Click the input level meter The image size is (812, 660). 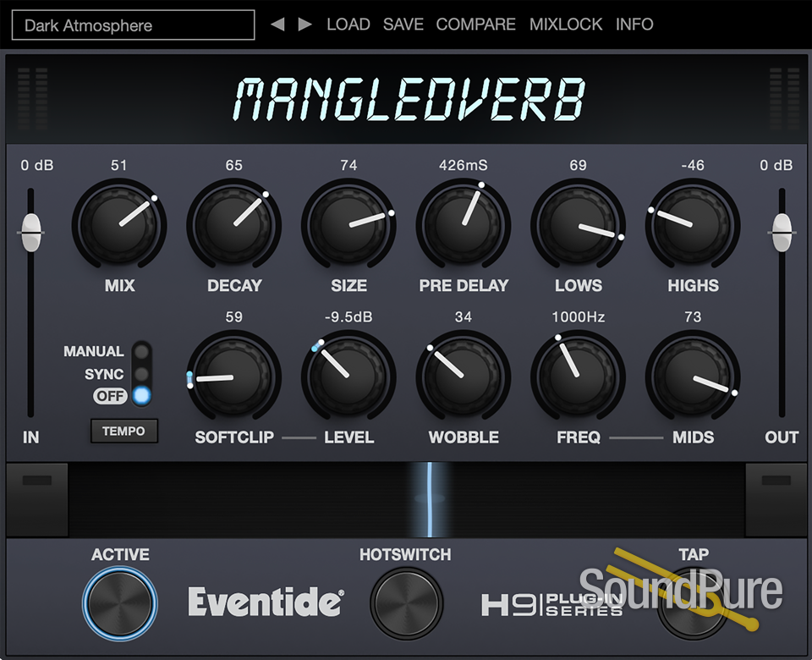[x=32, y=98]
